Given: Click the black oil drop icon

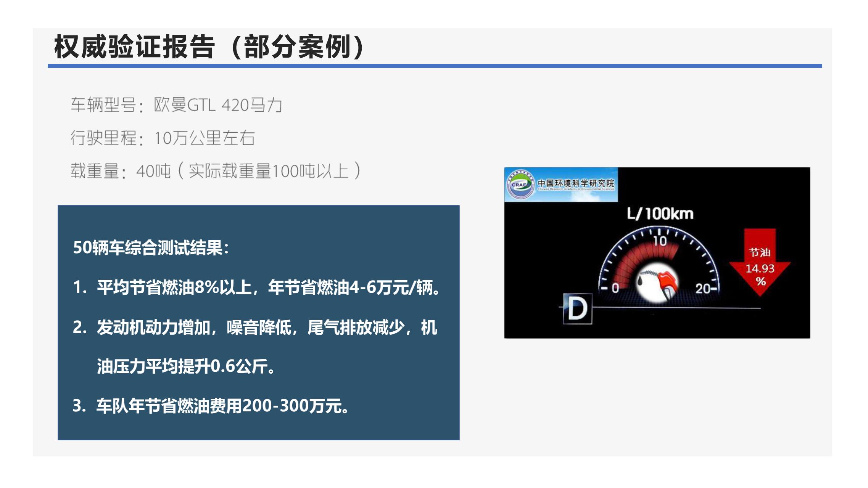Looking at the screenshot, I should click(x=640, y=281).
